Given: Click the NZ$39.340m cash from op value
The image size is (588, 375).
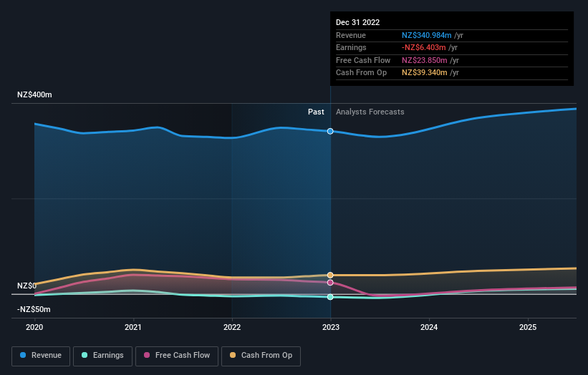Looking at the screenshot, I should (x=425, y=73).
